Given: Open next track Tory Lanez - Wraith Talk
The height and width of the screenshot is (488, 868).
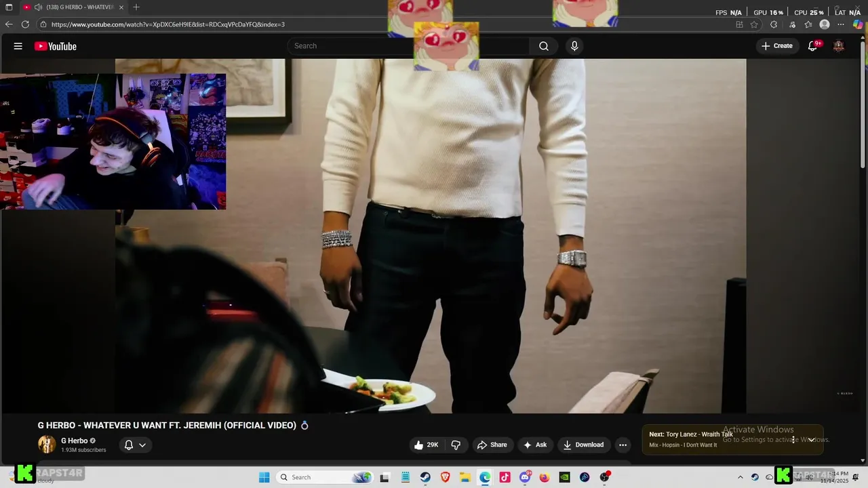Looking at the screenshot, I should [x=691, y=434].
